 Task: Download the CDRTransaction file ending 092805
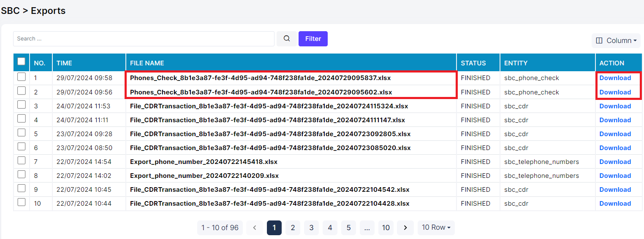point(615,134)
